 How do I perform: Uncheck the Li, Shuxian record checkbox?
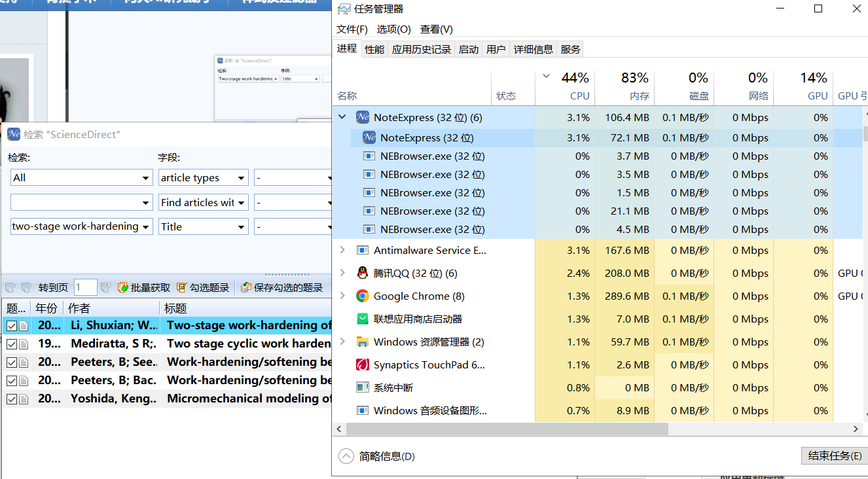pos(12,325)
